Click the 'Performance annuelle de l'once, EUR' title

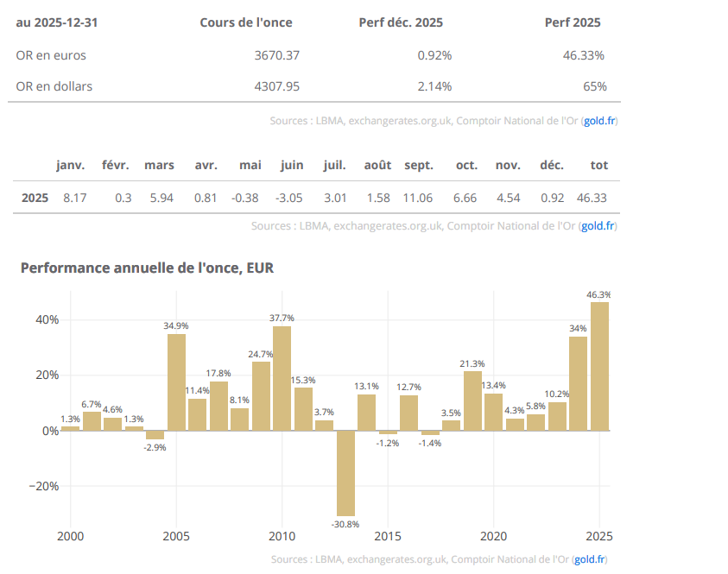coord(147,268)
